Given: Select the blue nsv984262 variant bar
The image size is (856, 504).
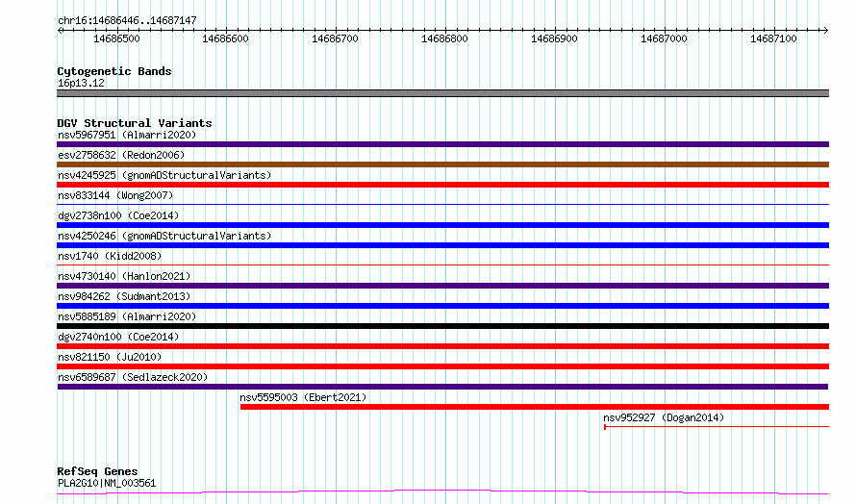Looking at the screenshot, I should (x=442, y=306).
